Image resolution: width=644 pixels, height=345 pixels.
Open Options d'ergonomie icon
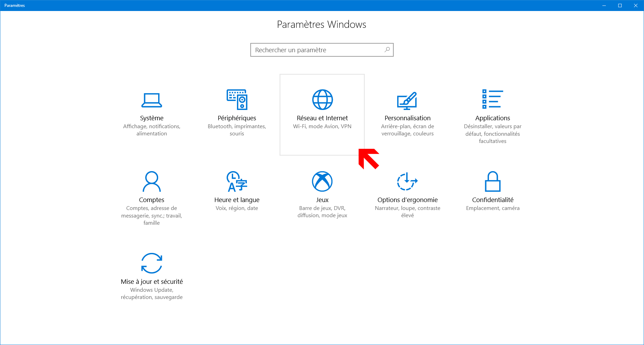click(407, 181)
